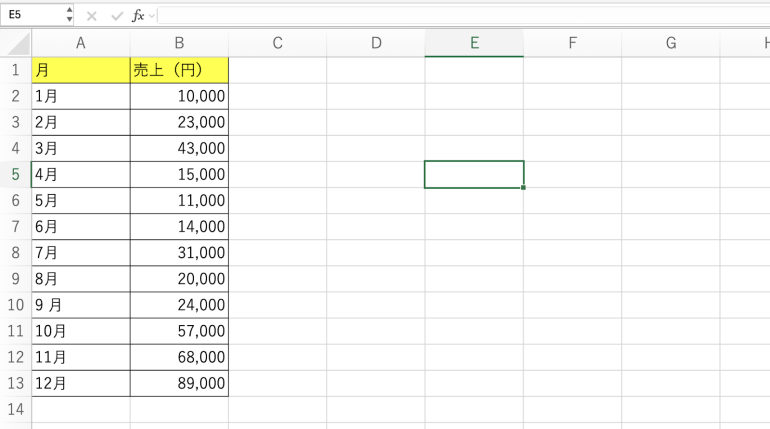770x429 pixels.
Task: Click the cell containing 9 月
Action: tap(81, 305)
